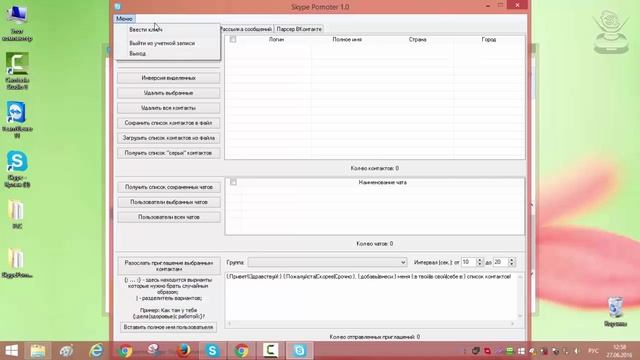This screenshot has width=640, height=360.
Task: Focus the interval 'до' field showing 20
Action: [x=501, y=262]
